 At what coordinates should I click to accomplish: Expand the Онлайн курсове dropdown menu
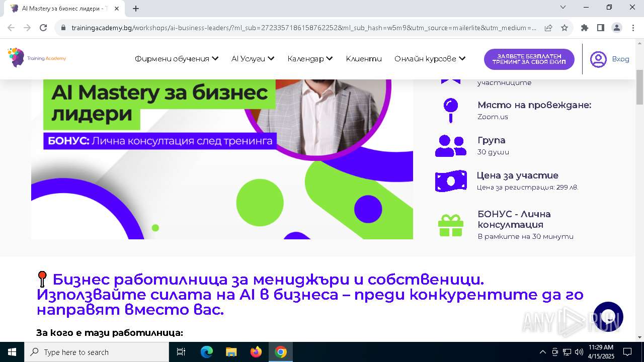tap(430, 59)
